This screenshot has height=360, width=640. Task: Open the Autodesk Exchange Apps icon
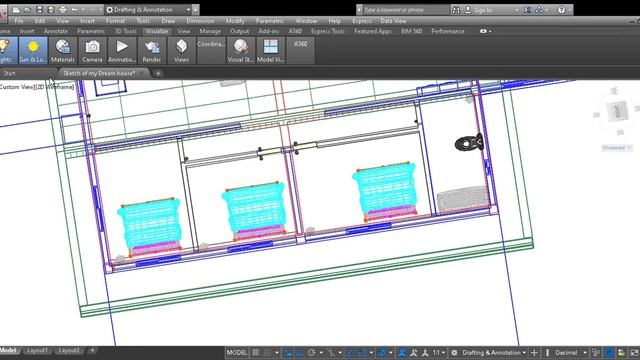coord(527,10)
